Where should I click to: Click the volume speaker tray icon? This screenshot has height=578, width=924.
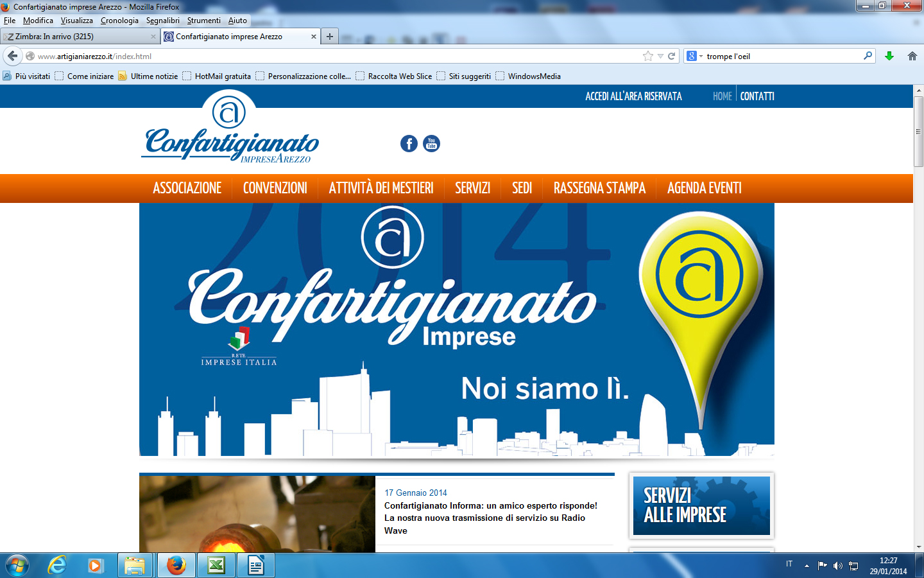pyautogui.click(x=837, y=566)
